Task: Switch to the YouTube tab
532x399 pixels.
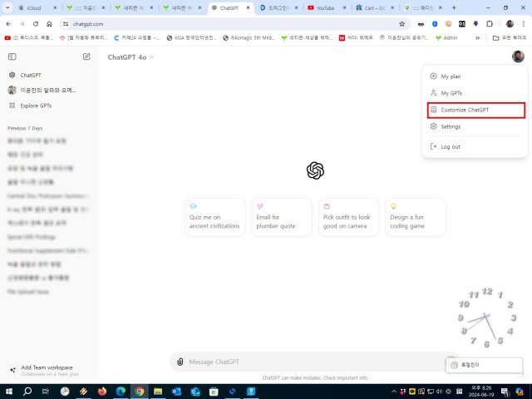Action: (327, 7)
